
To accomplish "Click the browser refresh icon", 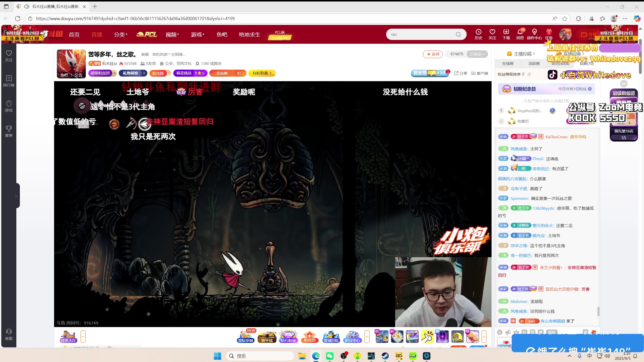I will [x=18, y=18].
